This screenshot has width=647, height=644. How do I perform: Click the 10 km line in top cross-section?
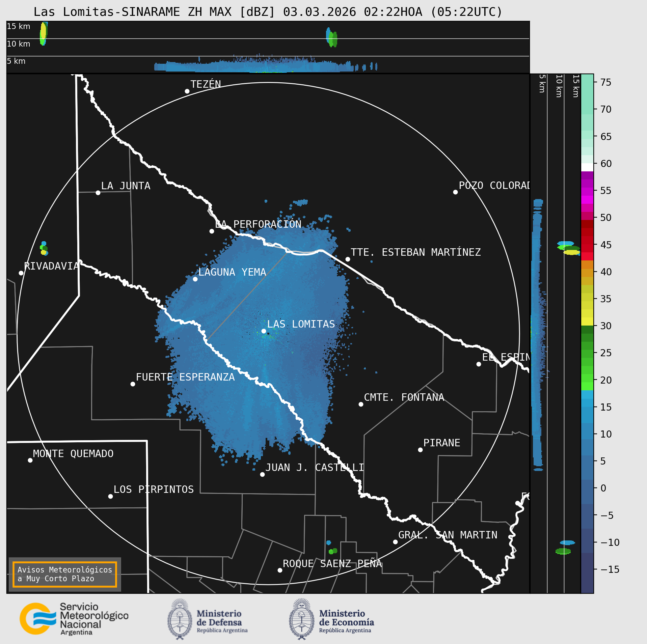268,38
